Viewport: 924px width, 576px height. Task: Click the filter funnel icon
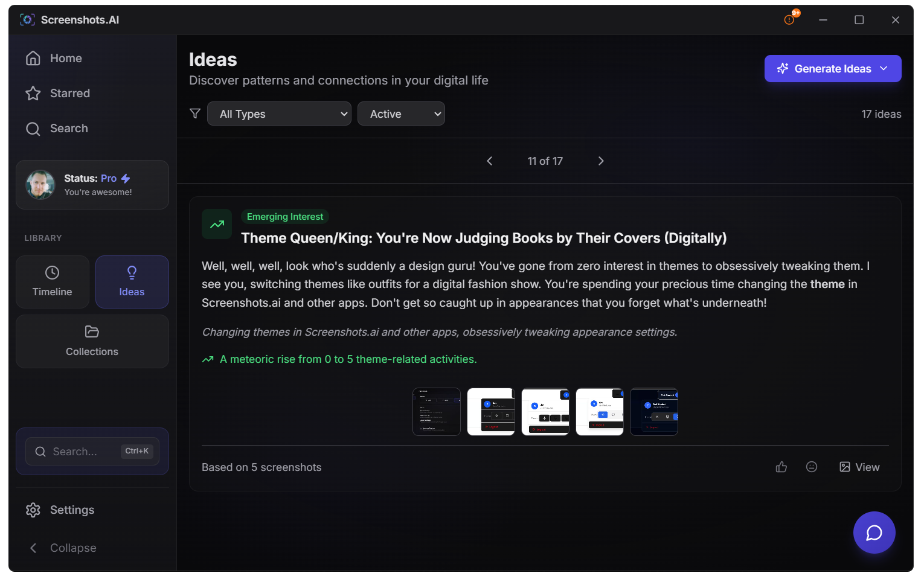point(194,114)
